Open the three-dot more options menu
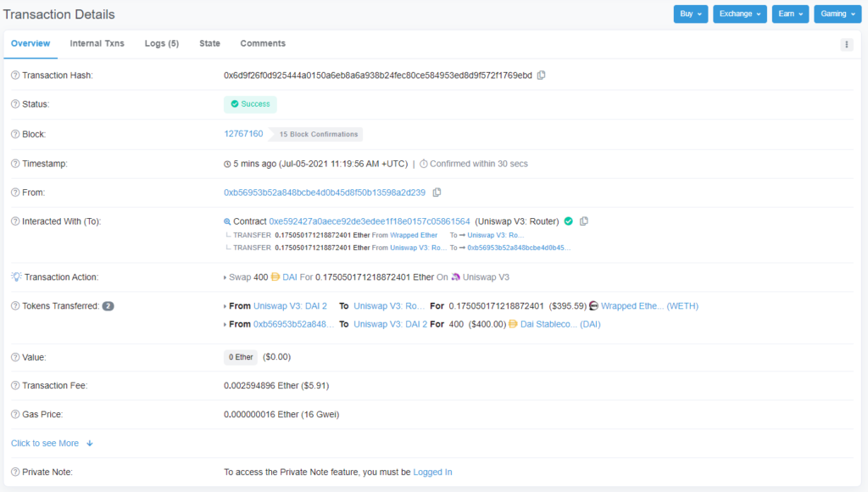868x492 pixels. tap(847, 45)
